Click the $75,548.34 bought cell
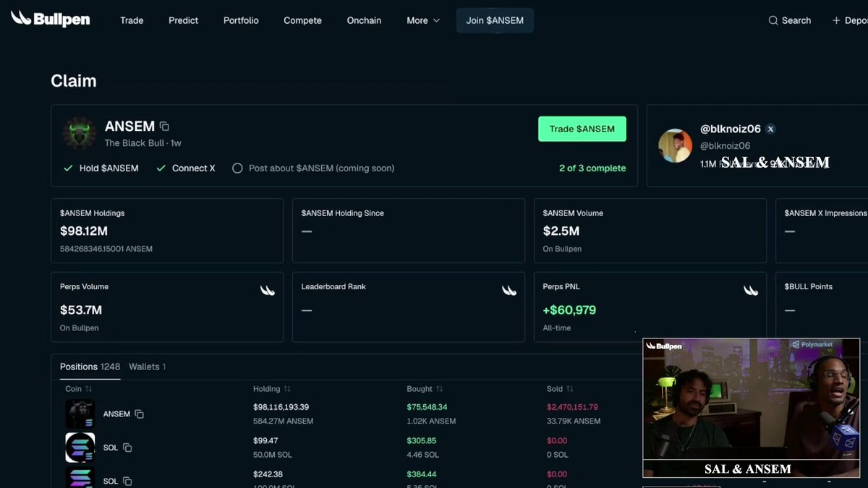This screenshot has width=868, height=488. coord(427,407)
